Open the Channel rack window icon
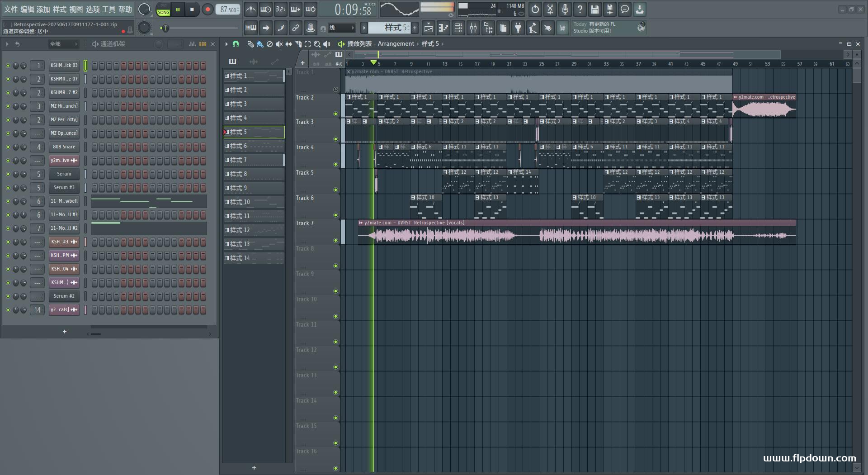Image resolution: width=868 pixels, height=475 pixels. pyautogui.click(x=458, y=28)
